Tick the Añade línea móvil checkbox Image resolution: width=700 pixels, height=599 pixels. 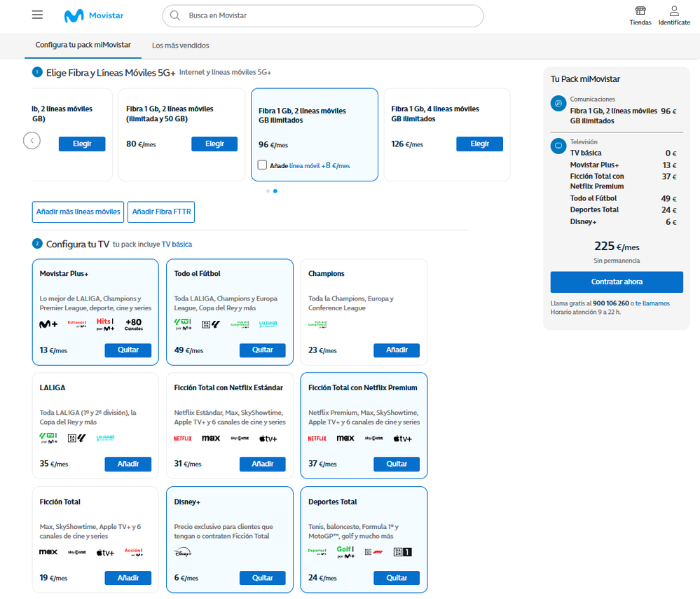(x=262, y=165)
